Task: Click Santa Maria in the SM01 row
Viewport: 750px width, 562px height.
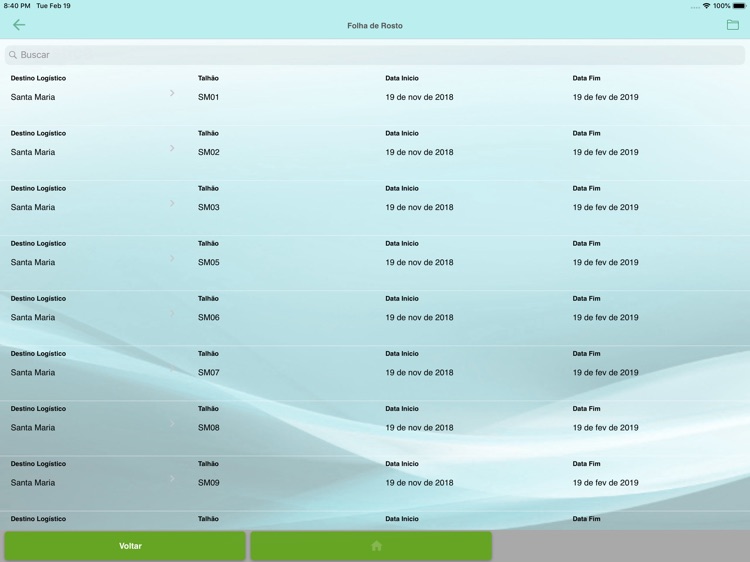Action: 33,97
